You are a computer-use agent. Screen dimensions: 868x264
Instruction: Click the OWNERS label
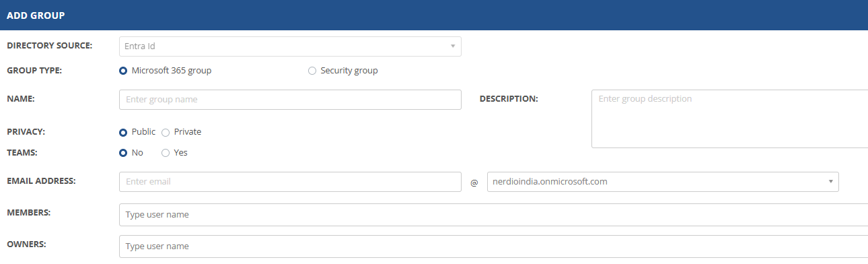click(26, 244)
